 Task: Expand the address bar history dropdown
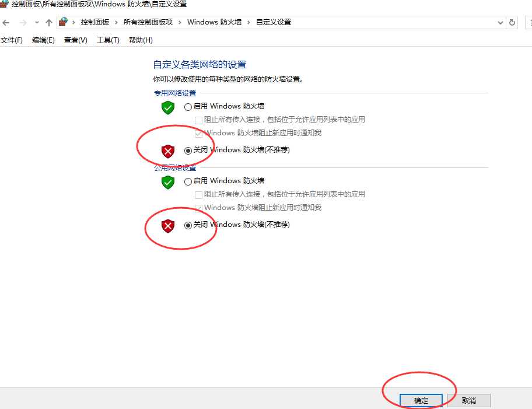[x=500, y=23]
